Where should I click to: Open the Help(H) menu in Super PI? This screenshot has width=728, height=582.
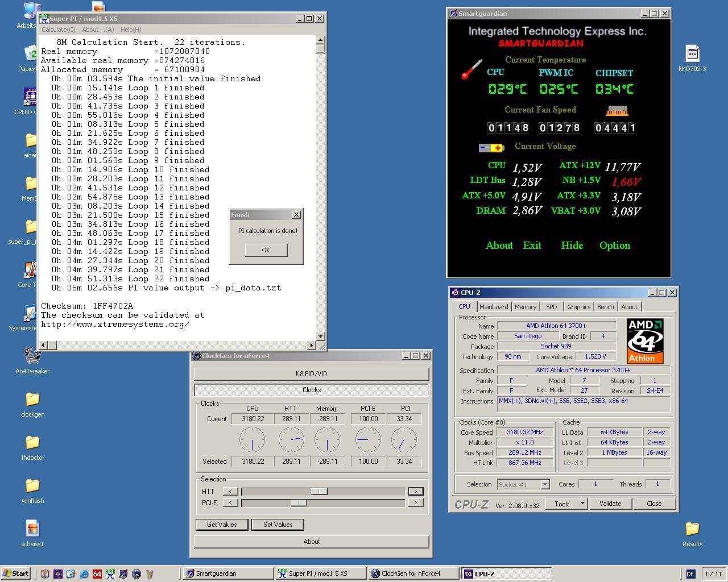pos(131,30)
